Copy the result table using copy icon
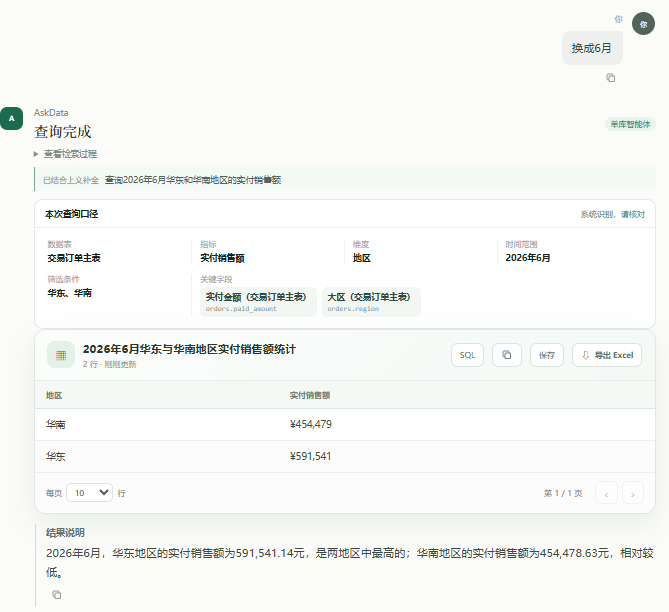 click(x=506, y=355)
